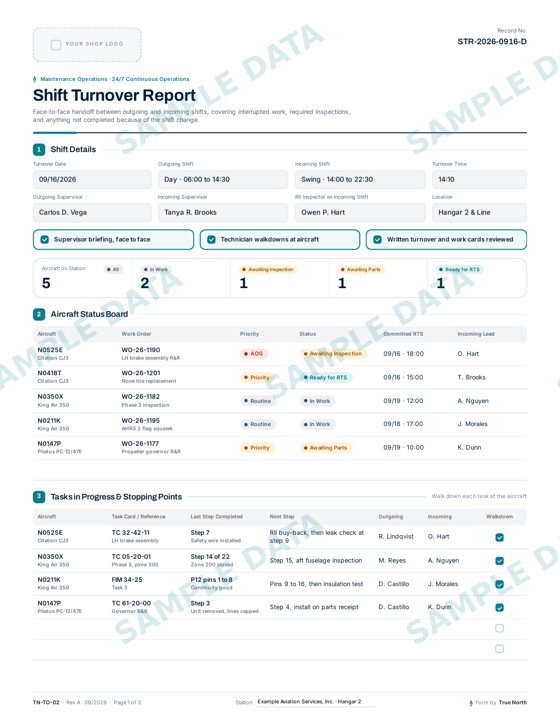Viewport: 560px width, 725px height.
Task: Click work order WO-26-1201
Action: pos(141,373)
